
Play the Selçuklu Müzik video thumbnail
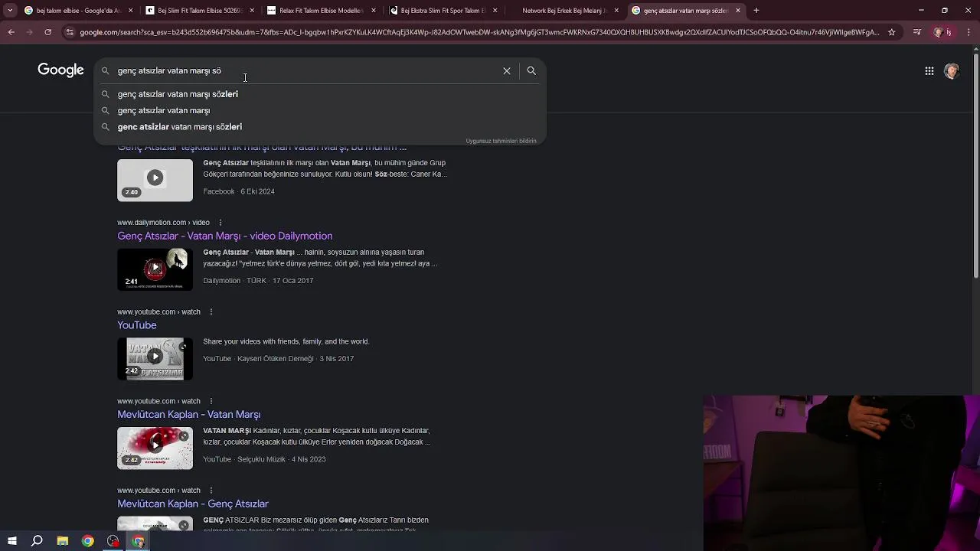[155, 448]
